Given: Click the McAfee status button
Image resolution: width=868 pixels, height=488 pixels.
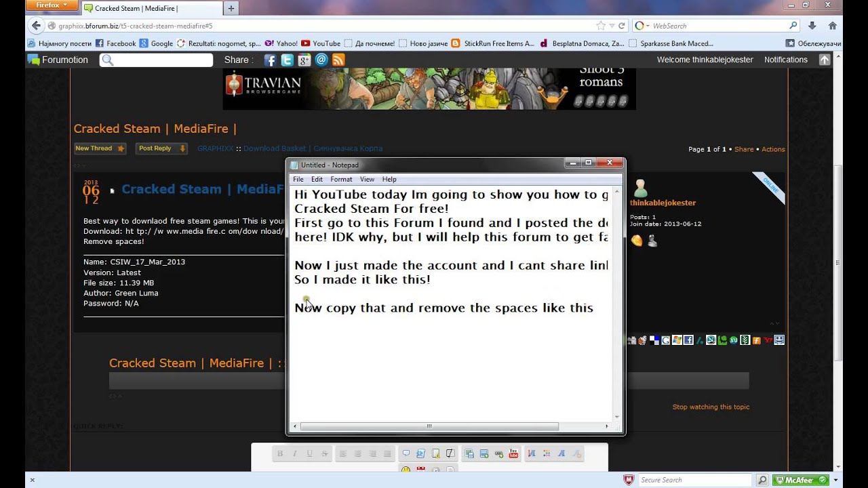Looking at the screenshot, I should point(800,480).
